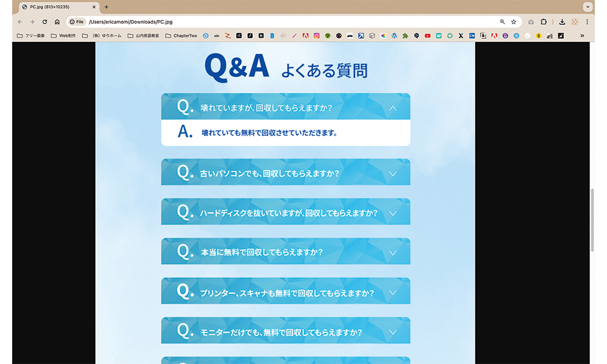Go back with the browser back arrow

tap(20, 22)
